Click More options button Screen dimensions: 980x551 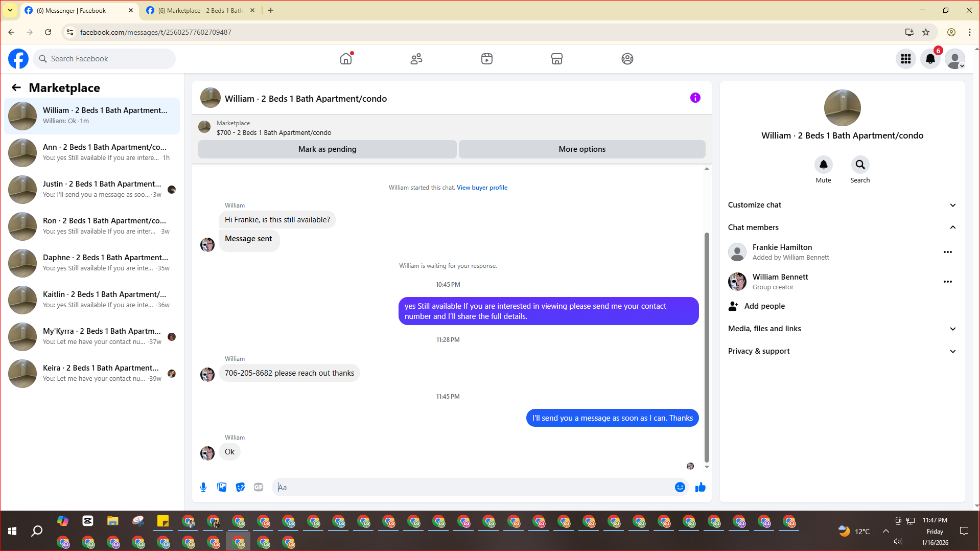click(x=582, y=149)
